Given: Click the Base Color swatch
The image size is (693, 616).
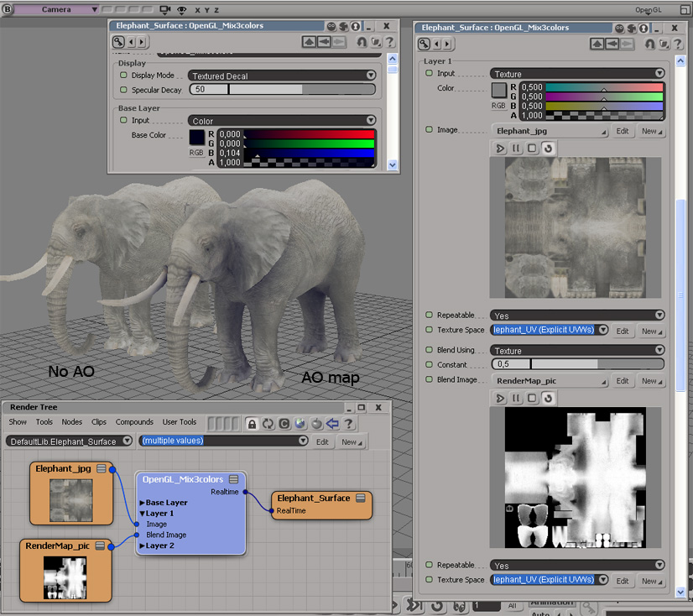Looking at the screenshot, I should click(197, 136).
